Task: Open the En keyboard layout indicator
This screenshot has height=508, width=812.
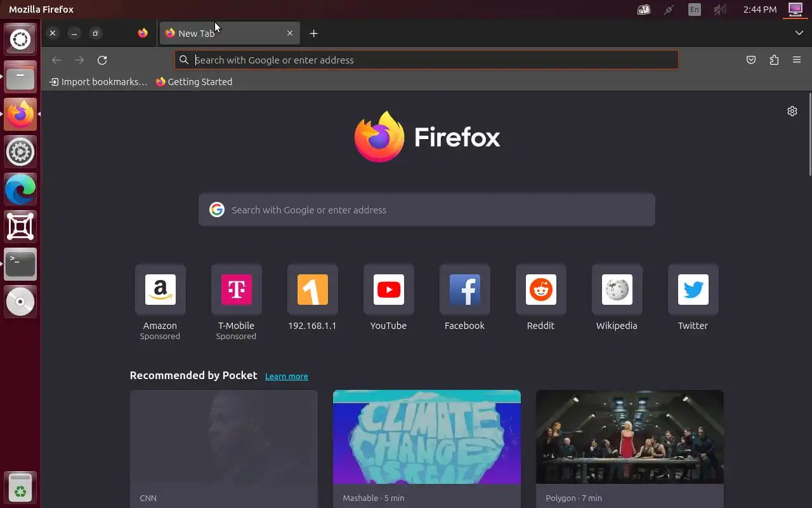Action: (695, 10)
